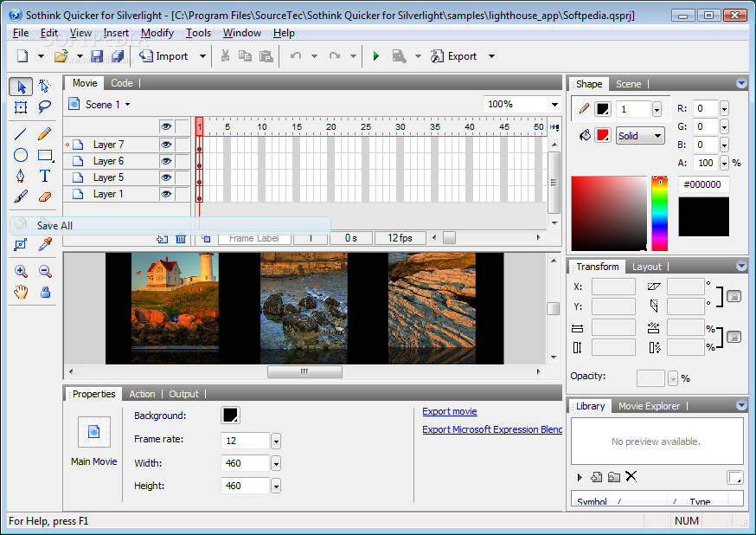Click the red fill color swatch
Screen dimensions: 756x535
coord(603,135)
